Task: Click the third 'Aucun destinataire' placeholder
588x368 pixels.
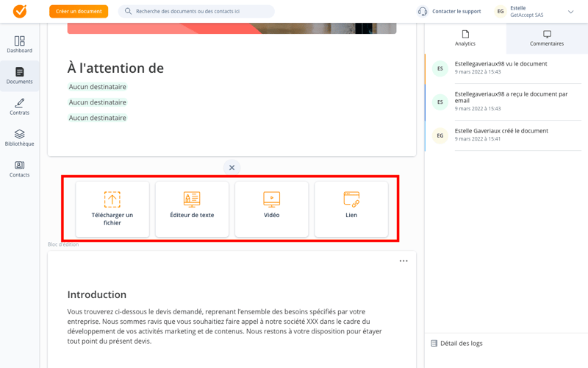Action: (98, 118)
